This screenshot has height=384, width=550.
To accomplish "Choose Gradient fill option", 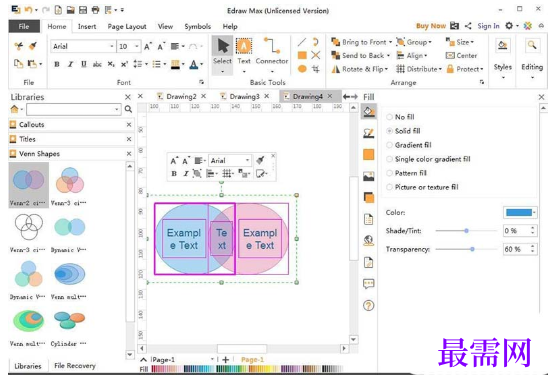I will [409, 145].
